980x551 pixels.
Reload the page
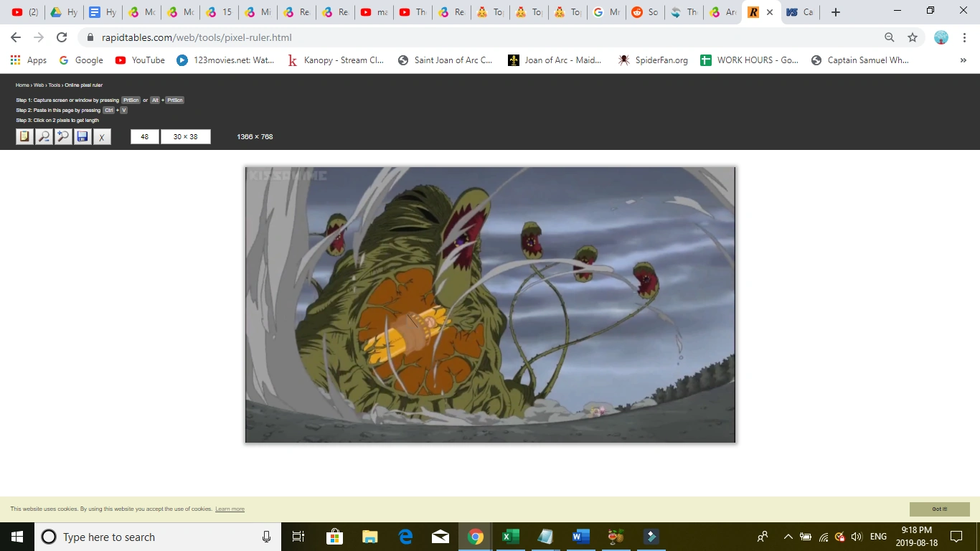62,37
